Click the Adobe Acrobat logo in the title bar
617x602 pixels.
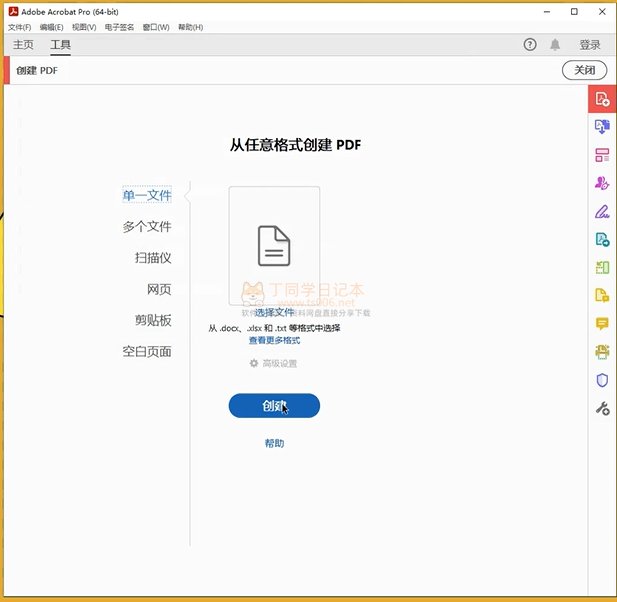[13, 11]
